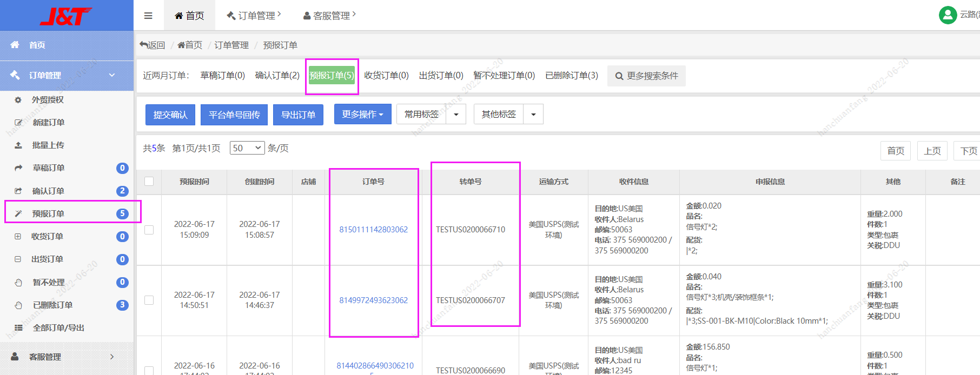Select the 暂不处理订单(0) filter tab

(x=504, y=76)
